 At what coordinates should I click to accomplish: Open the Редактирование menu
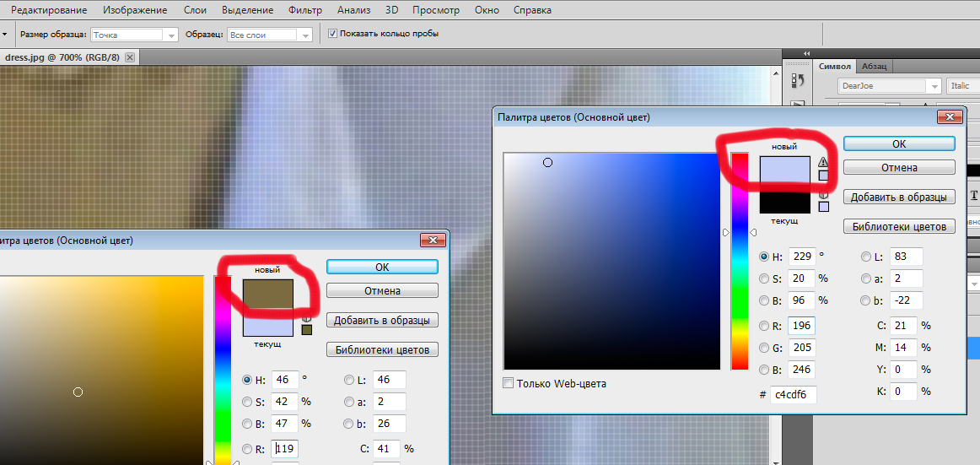click(x=49, y=10)
